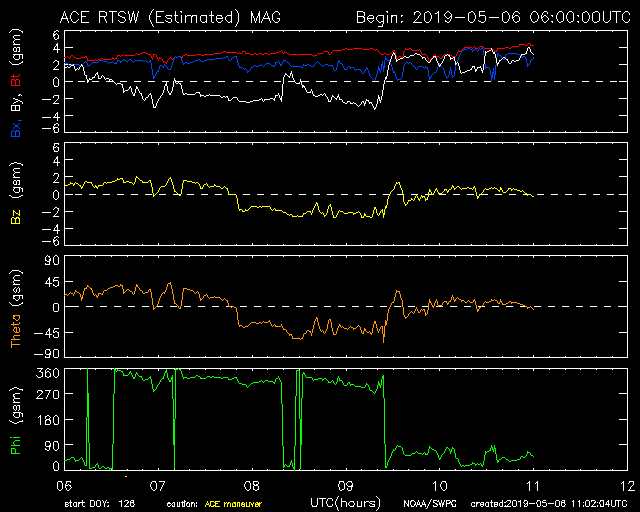
Task: Click the blue Bx axis label
Action: 16,129
